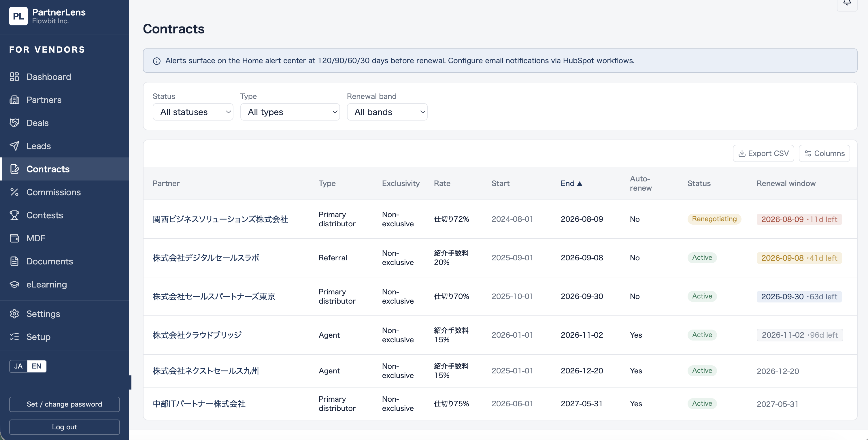Viewport: 868px width, 440px height.
Task: Open partner 中部ITパートナー株式会社
Action: (x=199, y=404)
